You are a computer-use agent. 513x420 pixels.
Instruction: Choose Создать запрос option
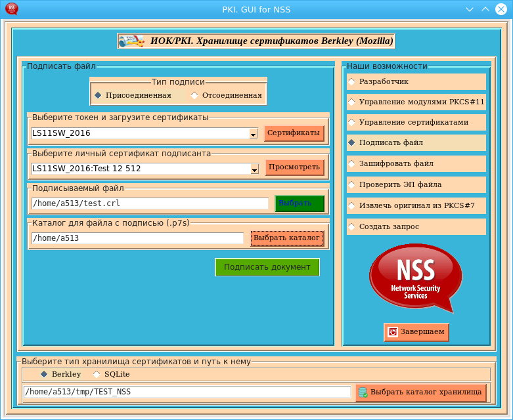pos(416,226)
